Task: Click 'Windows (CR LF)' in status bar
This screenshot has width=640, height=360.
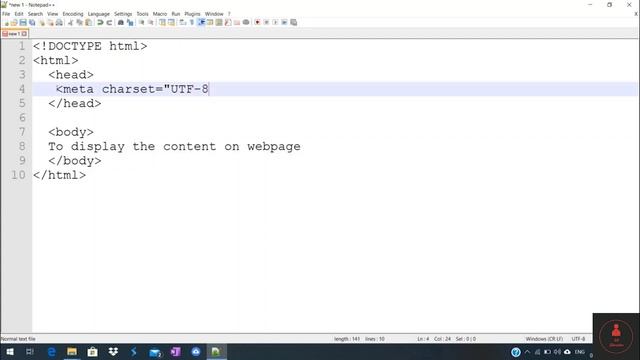Action: point(544,339)
